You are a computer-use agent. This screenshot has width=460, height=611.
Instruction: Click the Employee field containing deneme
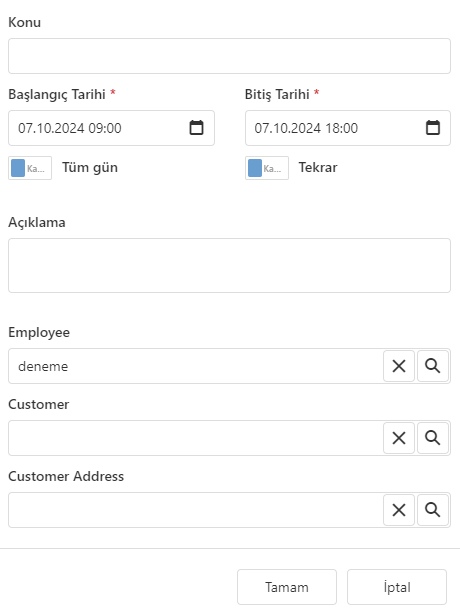pyautogui.click(x=195, y=366)
